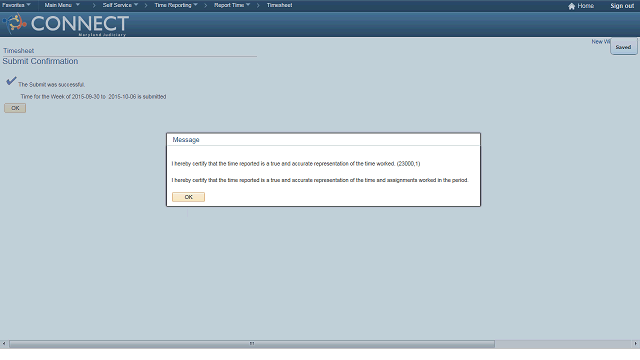Click 'The Submit was successful.' text
Viewport: 640px width, 360px height.
(x=51, y=84)
